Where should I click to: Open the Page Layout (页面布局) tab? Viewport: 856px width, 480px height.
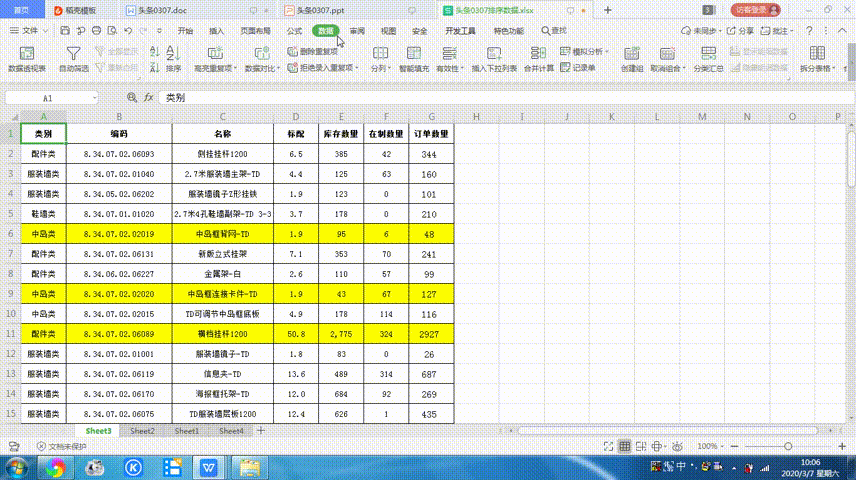[255, 31]
